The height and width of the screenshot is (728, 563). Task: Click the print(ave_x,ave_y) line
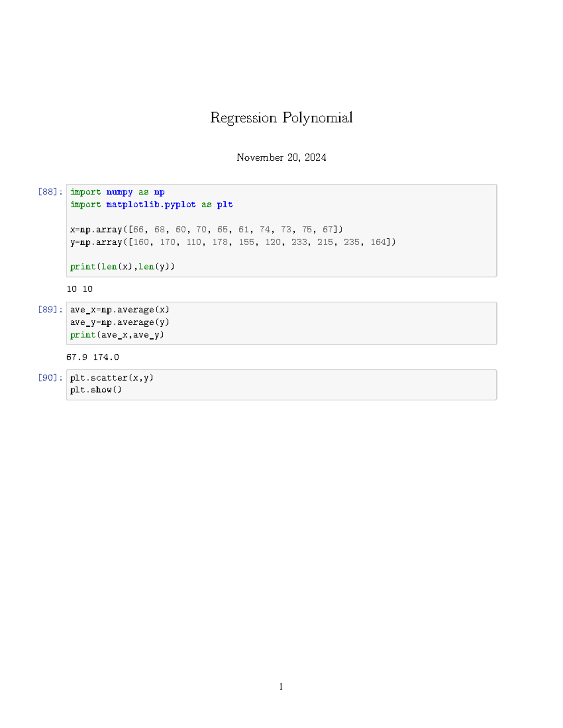point(117,335)
